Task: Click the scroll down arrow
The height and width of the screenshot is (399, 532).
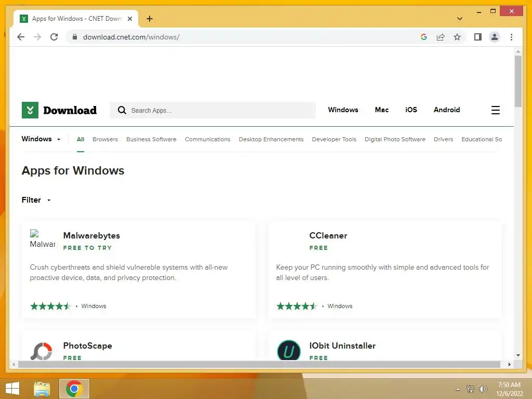Action: (x=518, y=355)
